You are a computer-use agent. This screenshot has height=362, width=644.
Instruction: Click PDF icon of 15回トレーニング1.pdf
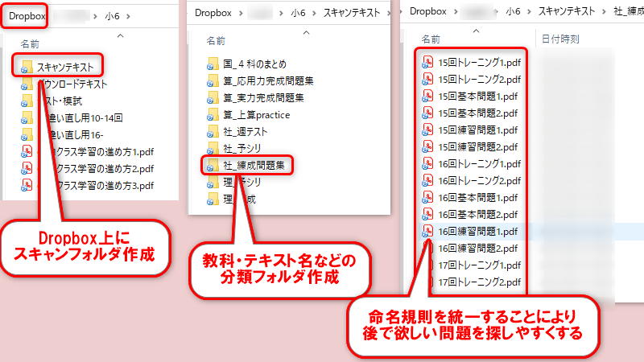point(428,62)
